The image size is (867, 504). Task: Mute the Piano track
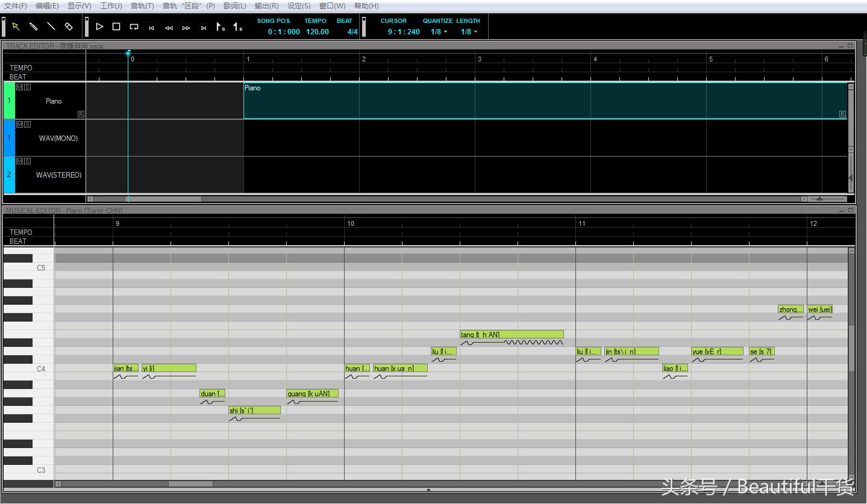[19, 87]
